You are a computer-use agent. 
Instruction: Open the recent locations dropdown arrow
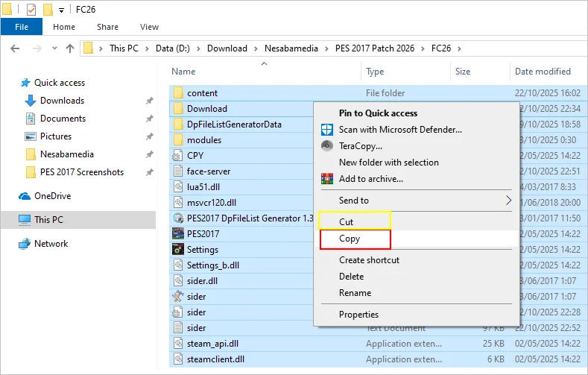pyautogui.click(x=54, y=48)
